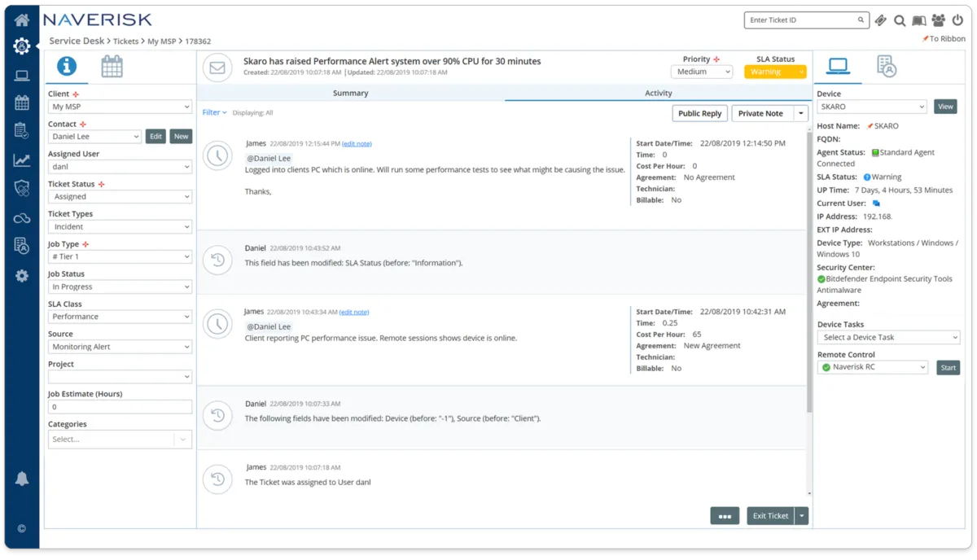Open the Devices laptop icon in sidebar
Image resolution: width=977 pixels, height=560 pixels.
pos(22,76)
